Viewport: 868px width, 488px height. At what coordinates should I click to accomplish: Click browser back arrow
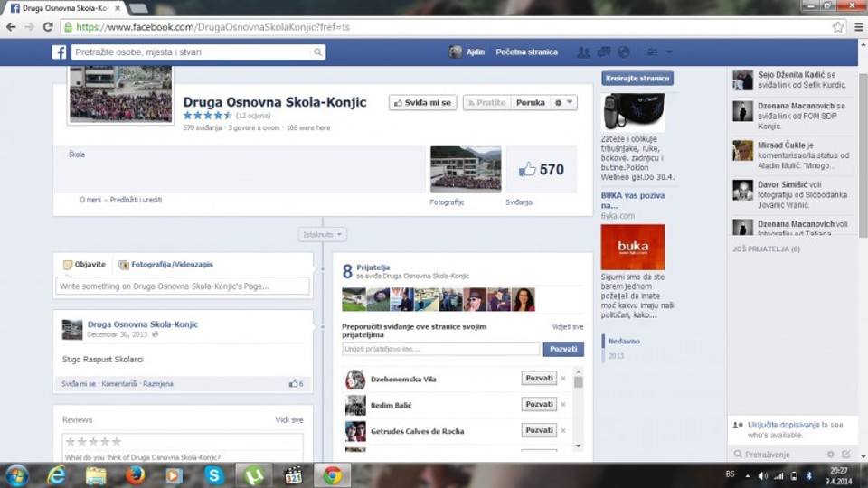click(11, 26)
